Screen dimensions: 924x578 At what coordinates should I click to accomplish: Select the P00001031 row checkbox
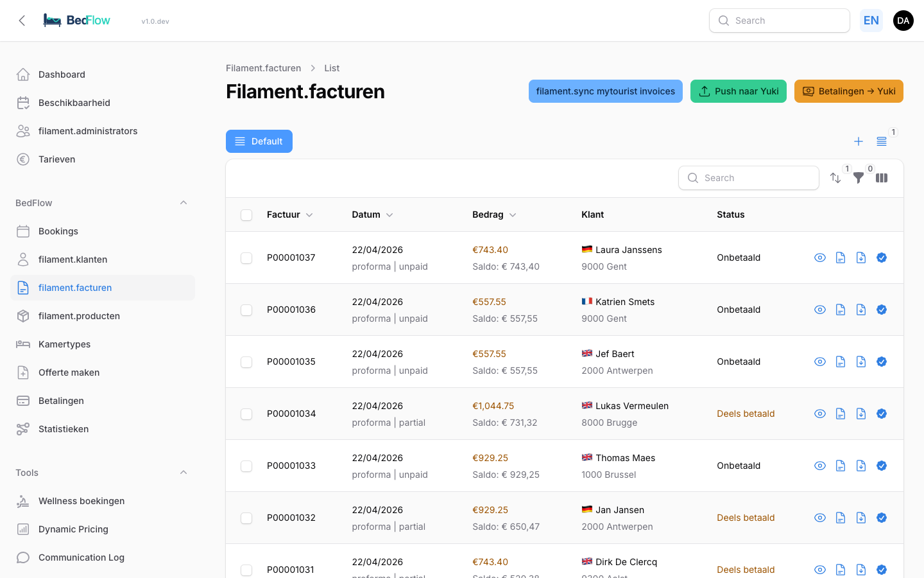tap(246, 570)
